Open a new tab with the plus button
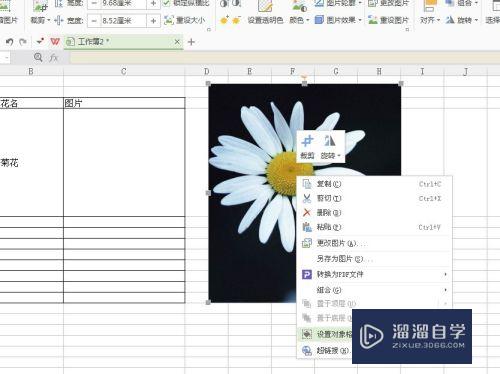This screenshot has width=500, height=374. pyautogui.click(x=191, y=42)
